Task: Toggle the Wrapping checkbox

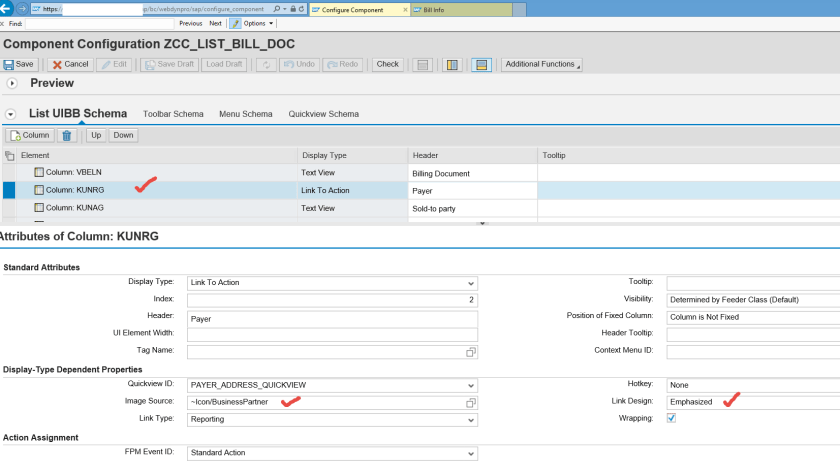Action: [671, 418]
